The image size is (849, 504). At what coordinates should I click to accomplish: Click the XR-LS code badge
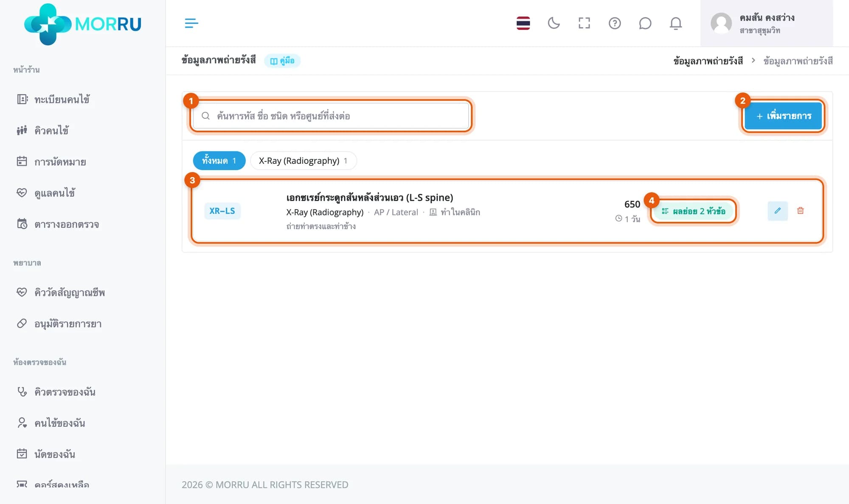(x=222, y=211)
